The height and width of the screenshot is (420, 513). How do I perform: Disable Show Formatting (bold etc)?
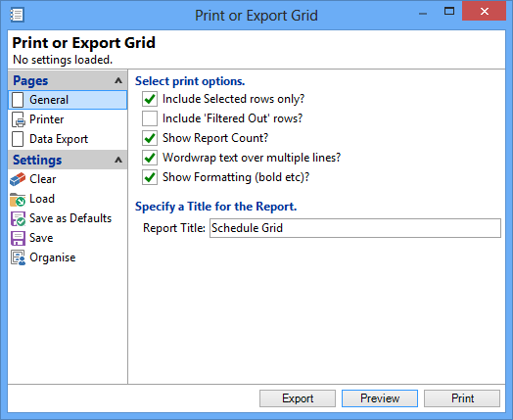pyautogui.click(x=150, y=177)
